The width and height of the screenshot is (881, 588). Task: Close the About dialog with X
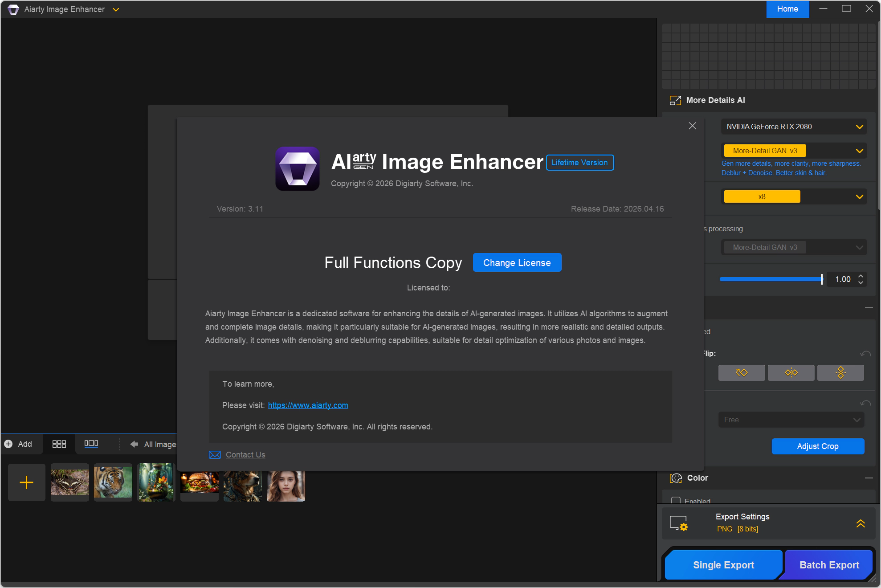click(x=692, y=126)
